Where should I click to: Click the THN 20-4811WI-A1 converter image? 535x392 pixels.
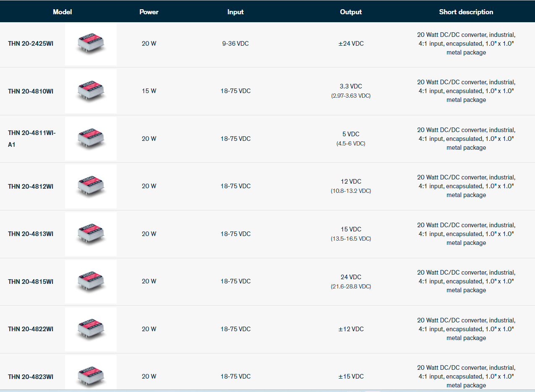click(91, 139)
